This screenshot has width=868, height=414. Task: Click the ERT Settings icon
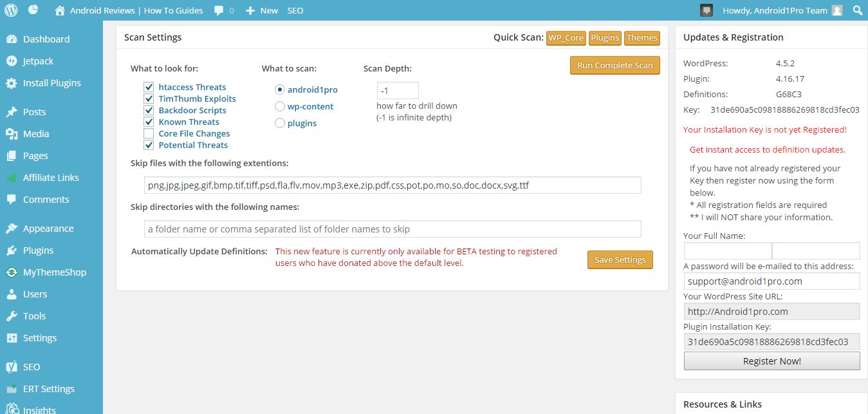pos(12,389)
